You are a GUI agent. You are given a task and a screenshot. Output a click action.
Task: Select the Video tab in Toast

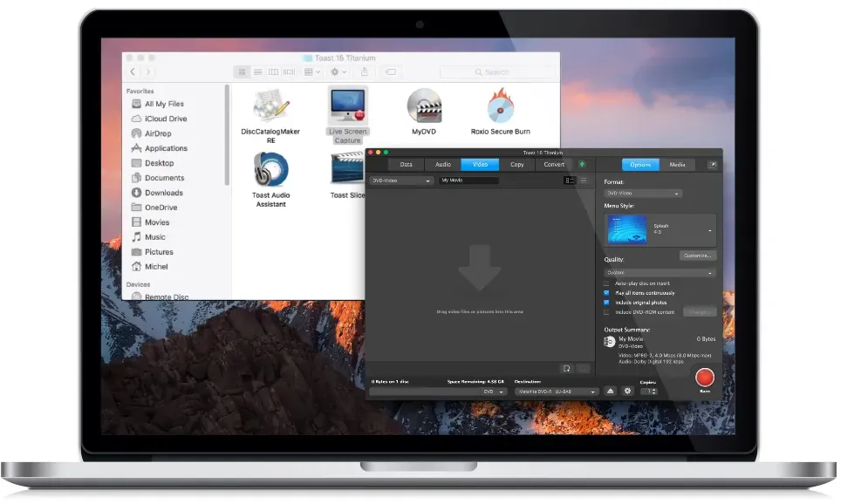[x=480, y=165]
